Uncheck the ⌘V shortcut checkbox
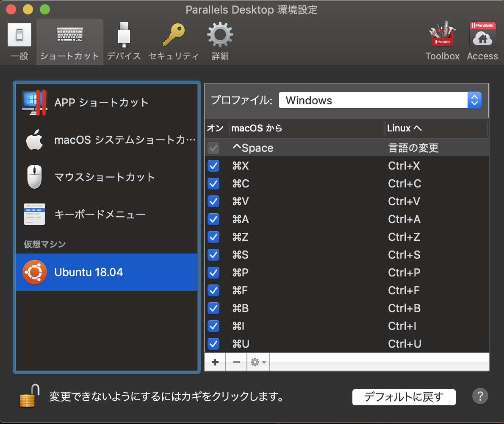The height and width of the screenshot is (424, 504). [213, 202]
